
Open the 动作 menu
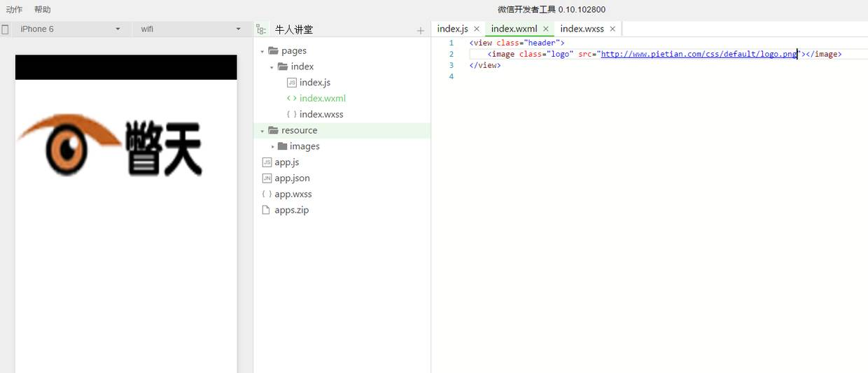pyautogui.click(x=14, y=10)
